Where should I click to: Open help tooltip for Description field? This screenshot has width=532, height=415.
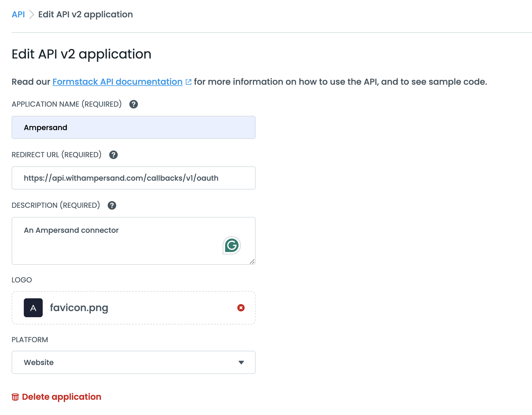point(112,205)
